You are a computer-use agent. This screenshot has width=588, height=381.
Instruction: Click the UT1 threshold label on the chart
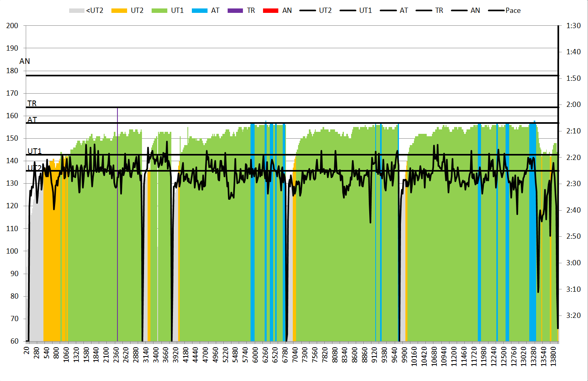click(x=35, y=151)
